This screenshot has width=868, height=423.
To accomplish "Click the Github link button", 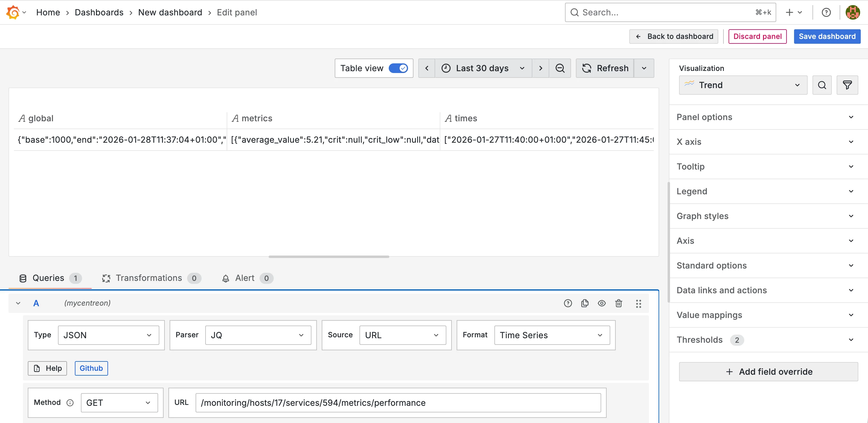I will 91,368.
